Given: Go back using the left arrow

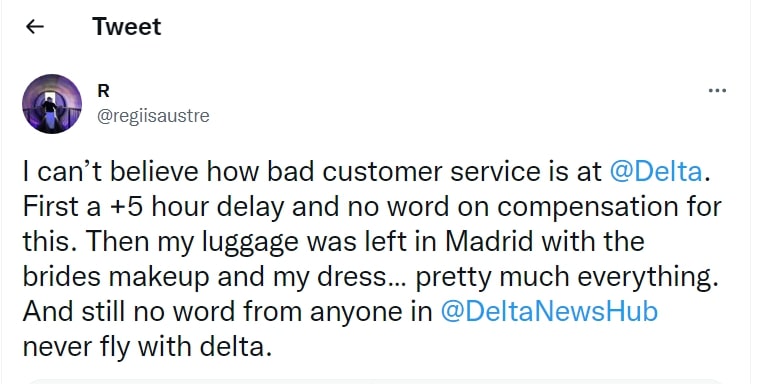Looking at the screenshot, I should 35,27.
